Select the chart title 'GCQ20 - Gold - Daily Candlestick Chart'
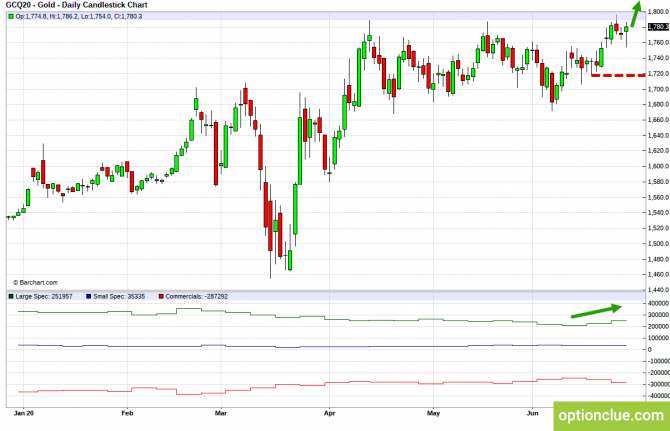 pyautogui.click(x=76, y=5)
